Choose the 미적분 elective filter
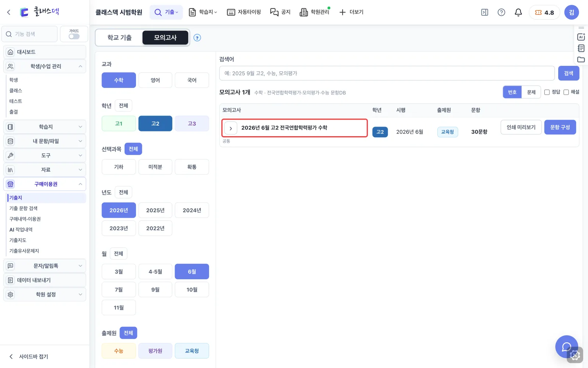Screen dimensions: 588x368 [x=155, y=167]
